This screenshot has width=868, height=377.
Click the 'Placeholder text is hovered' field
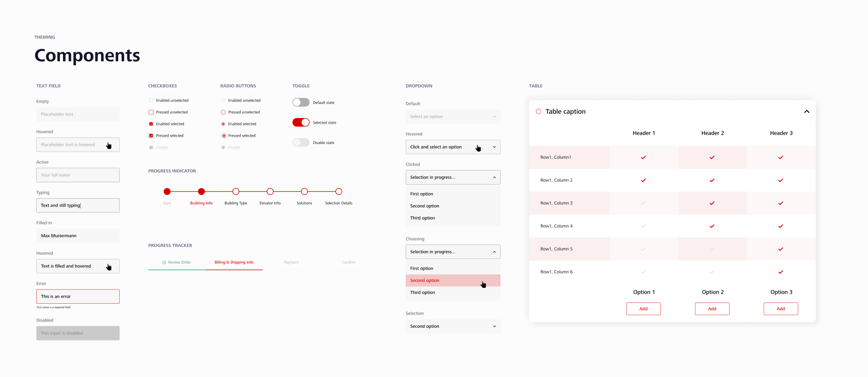(x=78, y=145)
